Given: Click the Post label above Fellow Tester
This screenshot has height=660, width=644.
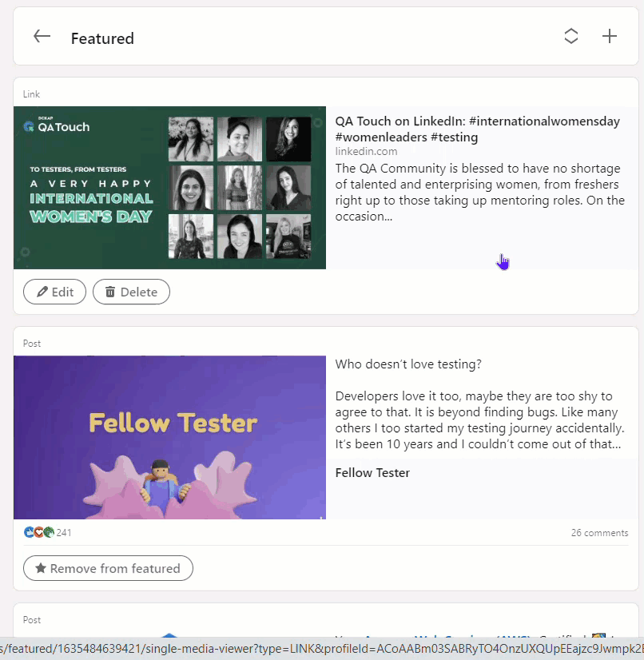Looking at the screenshot, I should coord(32,344).
